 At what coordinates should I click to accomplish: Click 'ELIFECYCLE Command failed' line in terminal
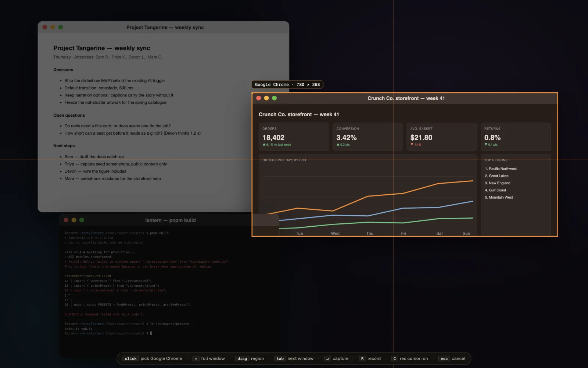104,314
